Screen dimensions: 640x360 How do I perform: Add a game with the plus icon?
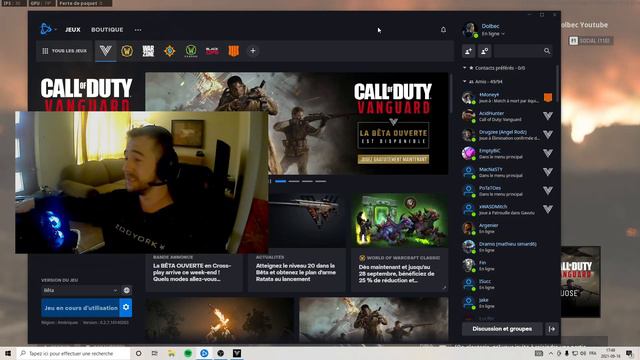[253, 51]
